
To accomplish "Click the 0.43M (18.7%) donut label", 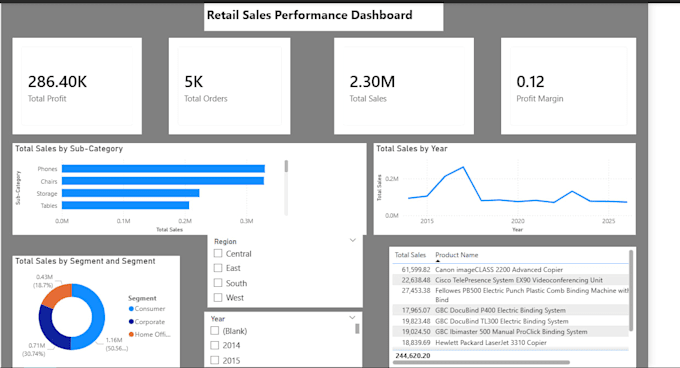I will click(x=44, y=281).
